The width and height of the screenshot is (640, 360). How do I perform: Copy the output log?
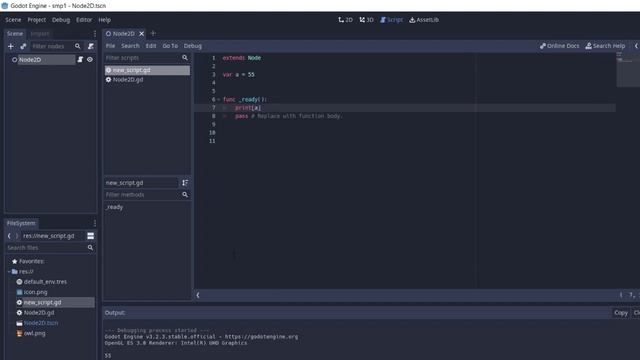coord(621,313)
